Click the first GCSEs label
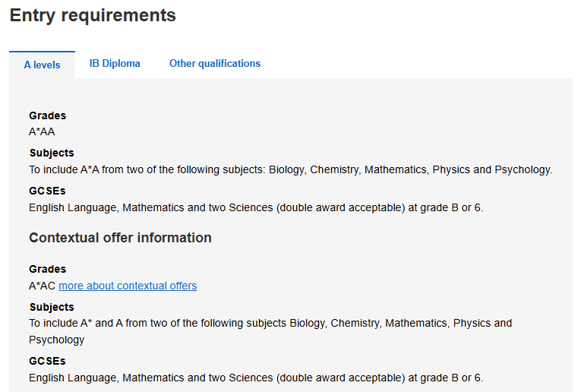Viewport: 581px width, 392px height. (47, 191)
